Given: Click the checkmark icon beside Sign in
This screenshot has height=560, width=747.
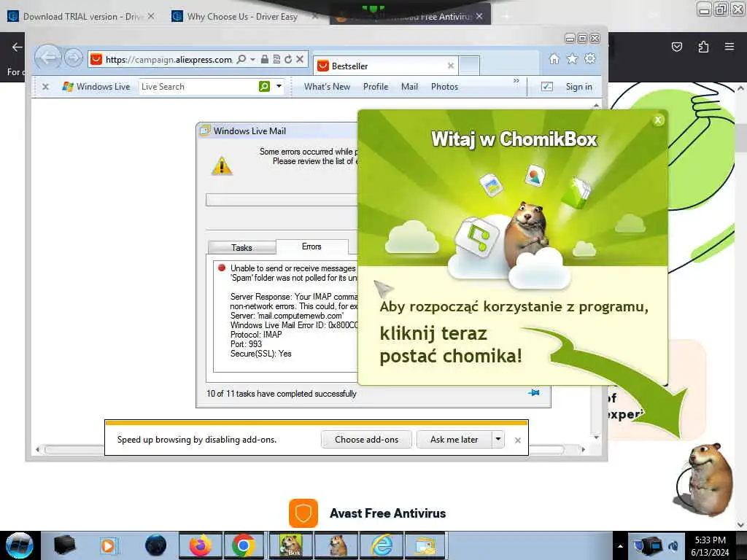Looking at the screenshot, I should [x=547, y=86].
